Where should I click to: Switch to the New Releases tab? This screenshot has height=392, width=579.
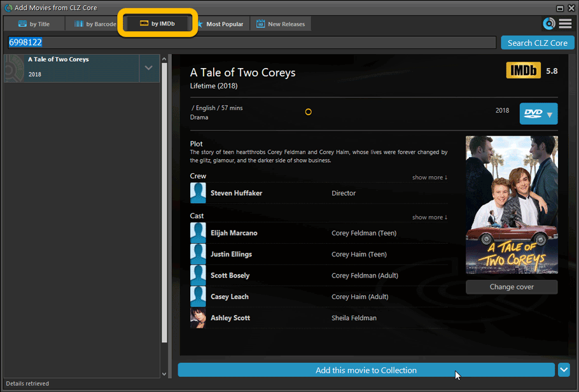tap(281, 24)
